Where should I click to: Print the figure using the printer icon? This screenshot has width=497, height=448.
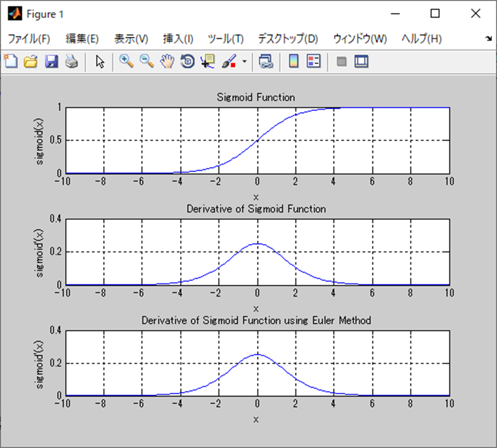[x=72, y=61]
